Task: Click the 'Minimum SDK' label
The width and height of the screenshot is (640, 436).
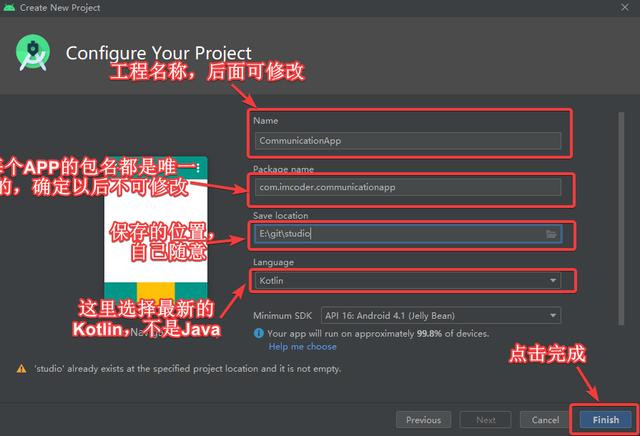Action: point(282,316)
